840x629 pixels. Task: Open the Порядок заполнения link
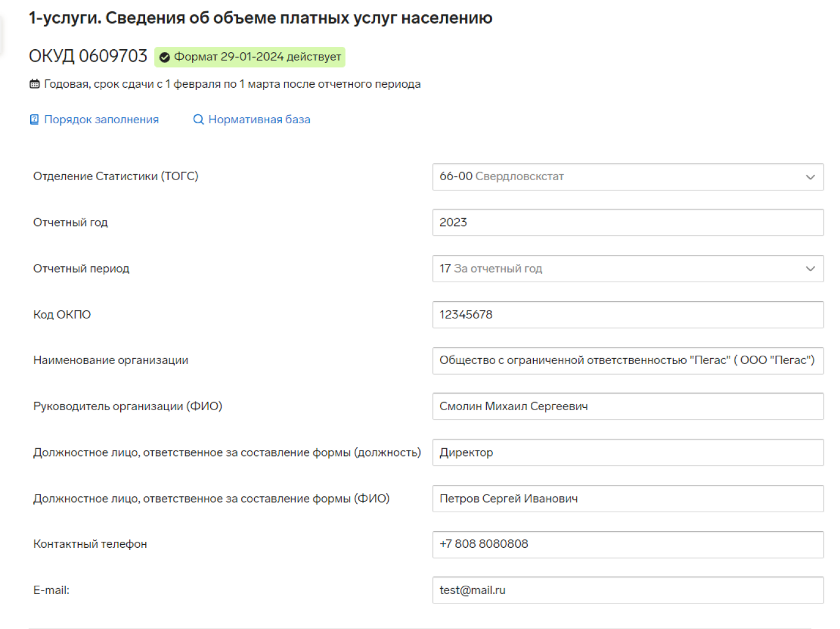(101, 120)
